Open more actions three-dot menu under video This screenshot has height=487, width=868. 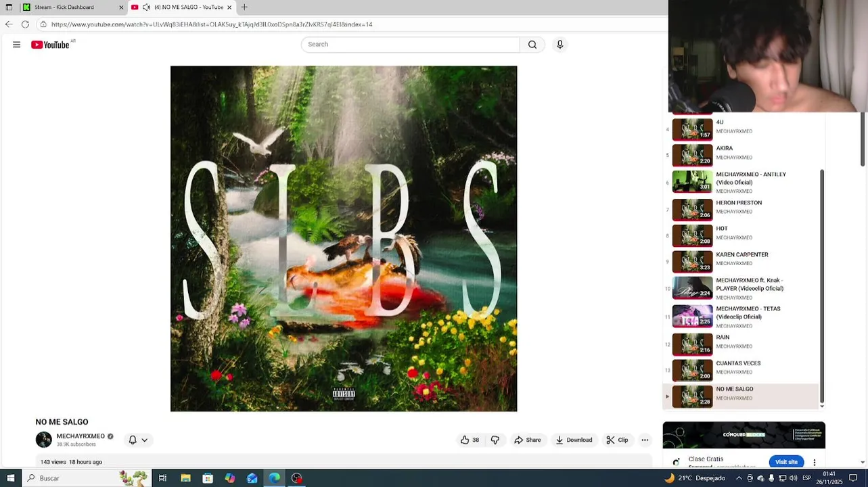click(645, 440)
